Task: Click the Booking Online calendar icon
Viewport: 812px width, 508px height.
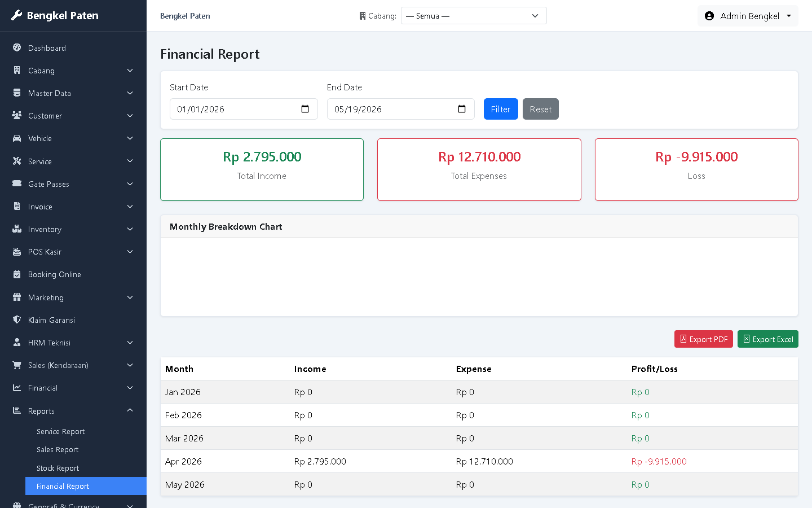Action: (17, 274)
